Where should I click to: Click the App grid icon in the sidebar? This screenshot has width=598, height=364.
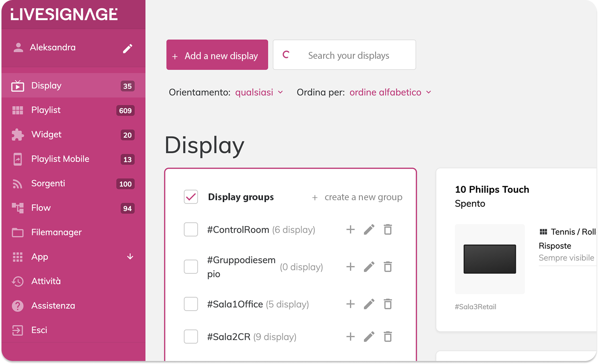coord(17,257)
